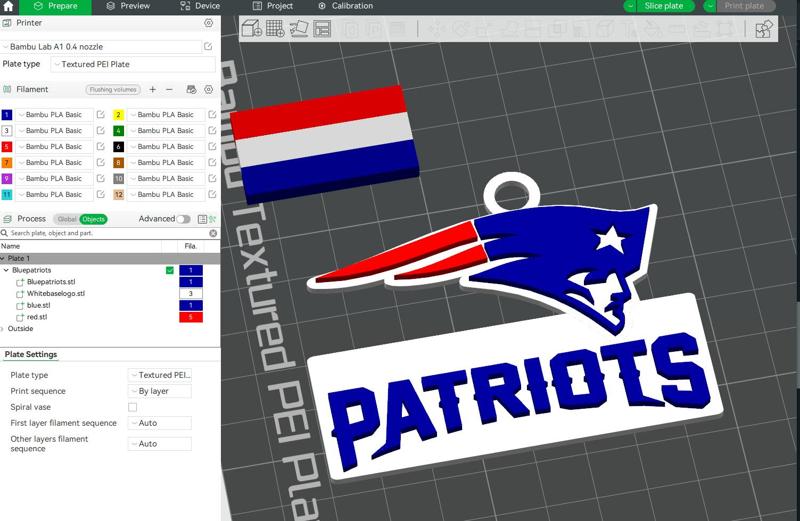Edit filament 1 preset icon
The image size is (800, 521).
click(101, 115)
